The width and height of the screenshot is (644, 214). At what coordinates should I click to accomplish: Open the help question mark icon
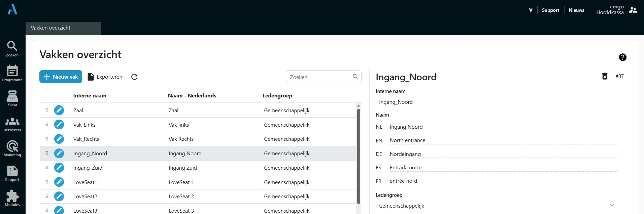(622, 57)
